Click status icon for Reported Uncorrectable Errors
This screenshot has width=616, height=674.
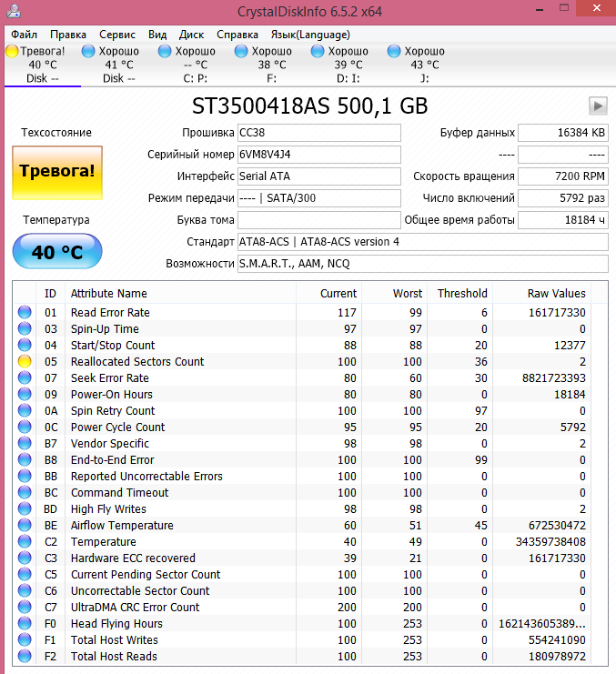(x=25, y=476)
